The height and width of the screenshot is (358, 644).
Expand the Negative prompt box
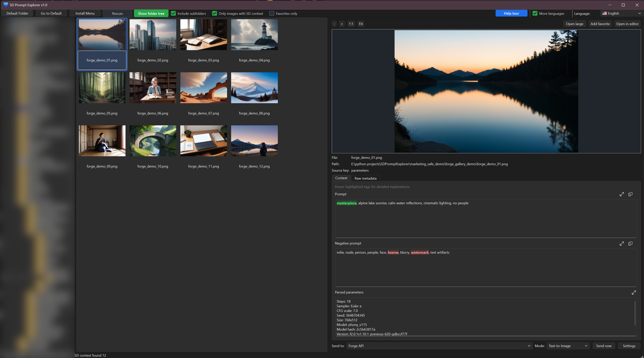pyautogui.click(x=622, y=243)
